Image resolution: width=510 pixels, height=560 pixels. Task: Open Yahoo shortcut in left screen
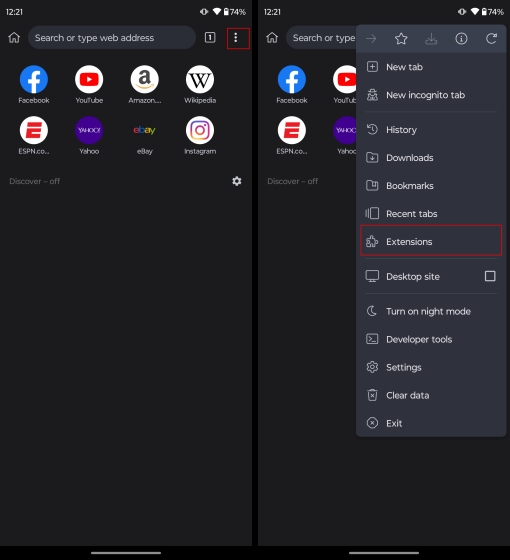89,136
